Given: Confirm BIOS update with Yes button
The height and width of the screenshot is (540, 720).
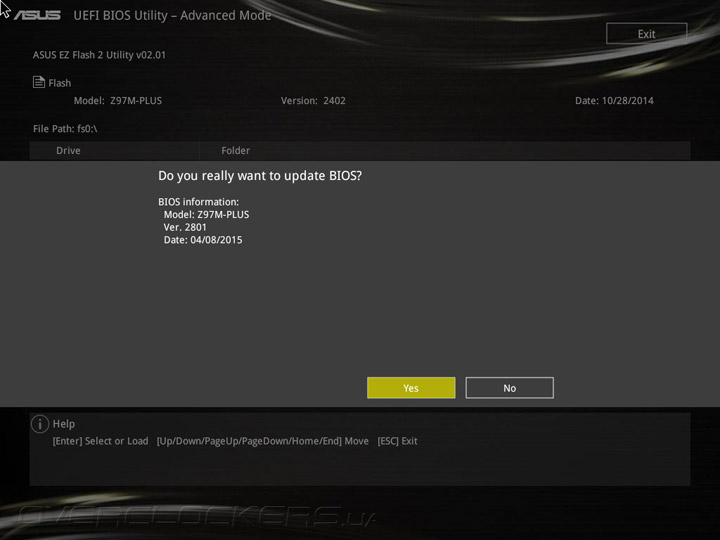Looking at the screenshot, I should (411, 388).
